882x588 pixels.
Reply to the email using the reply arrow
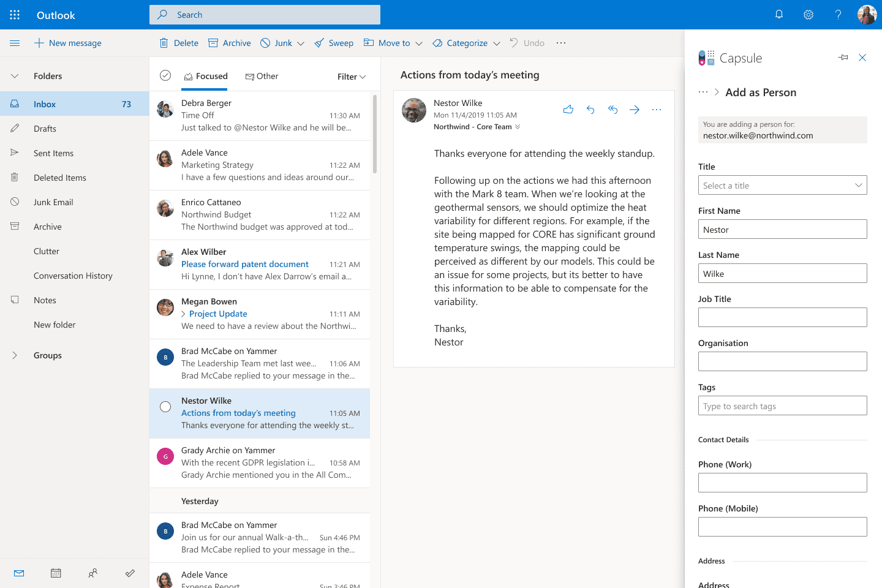(590, 109)
